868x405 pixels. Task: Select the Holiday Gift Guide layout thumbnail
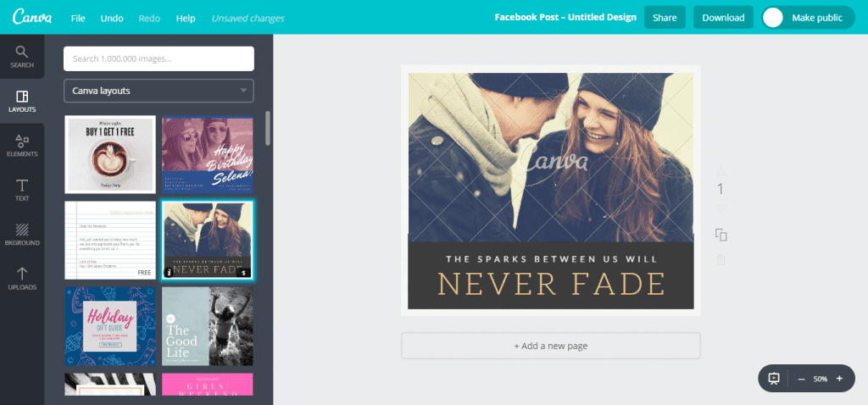110,326
